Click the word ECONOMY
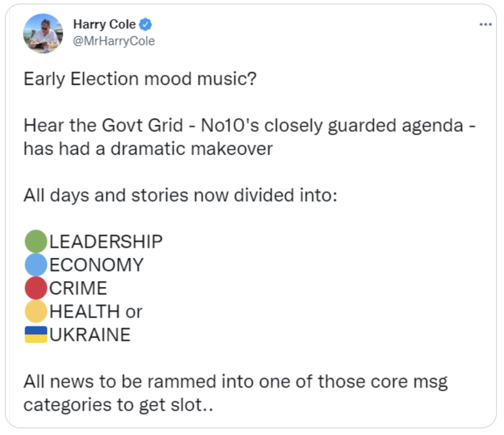Screen dimensions: 504x435 click(96, 265)
